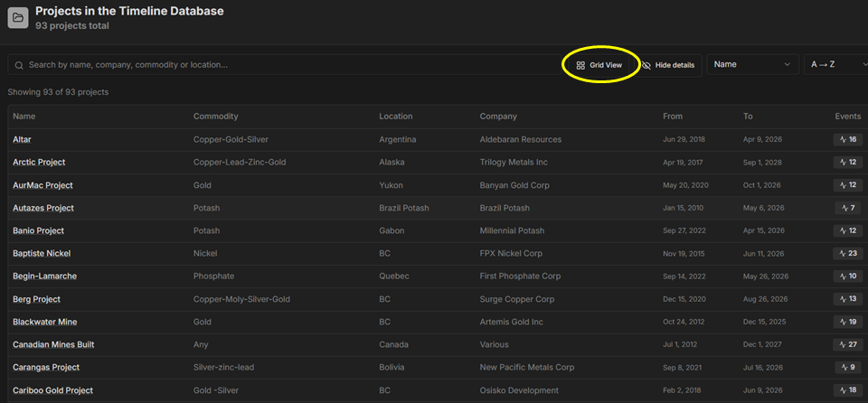Click the Bolivia location cell

pyautogui.click(x=392, y=368)
